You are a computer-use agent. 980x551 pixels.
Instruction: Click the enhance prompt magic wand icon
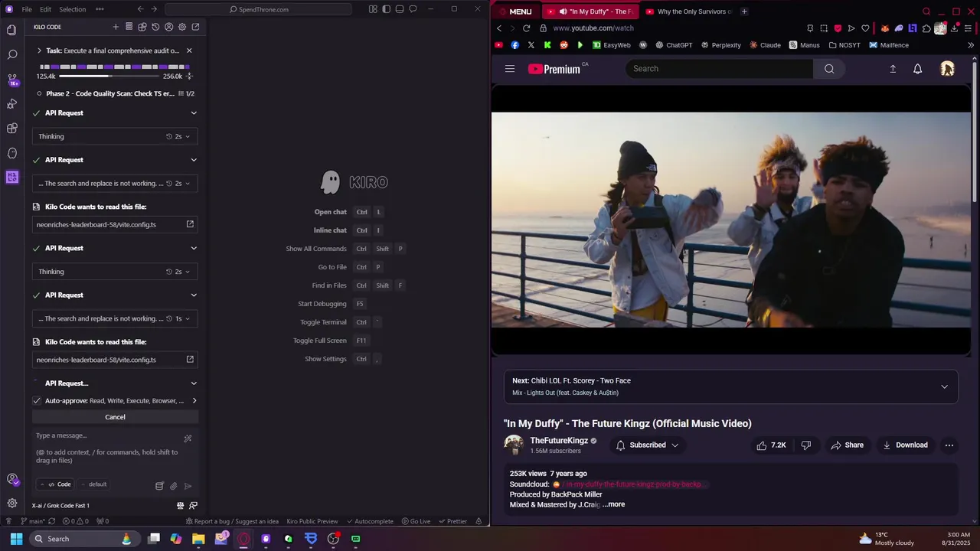(188, 439)
